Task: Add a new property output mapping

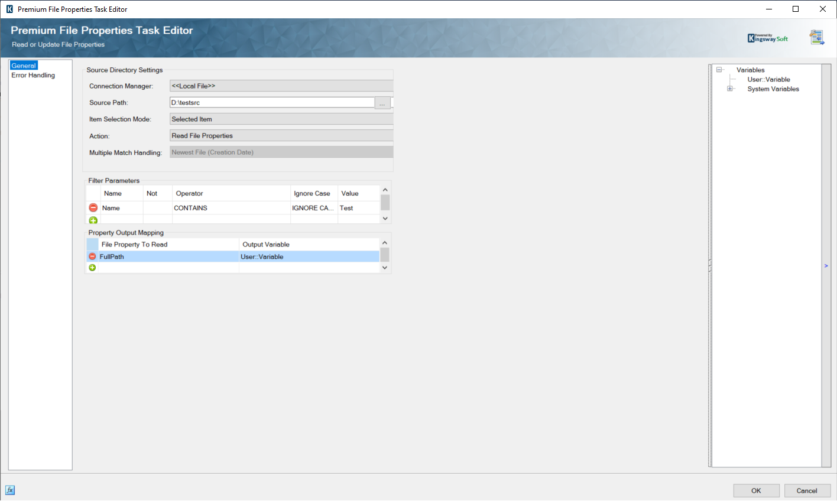Action: coord(92,268)
